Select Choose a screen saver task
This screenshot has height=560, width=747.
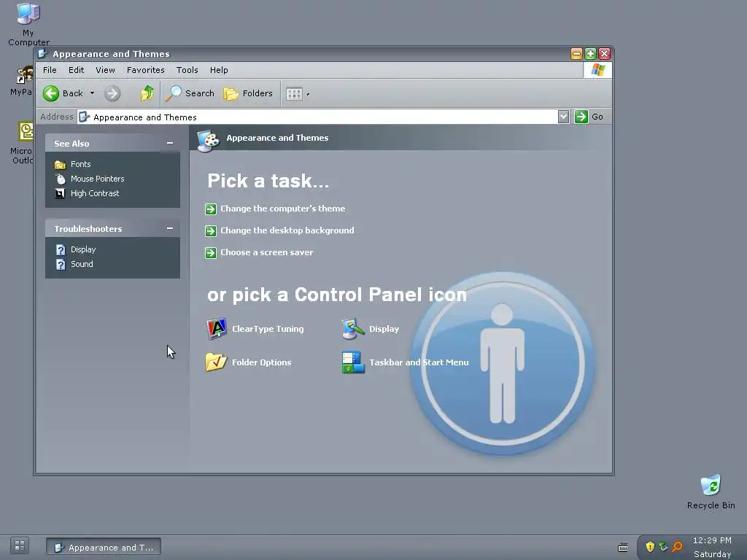click(267, 252)
